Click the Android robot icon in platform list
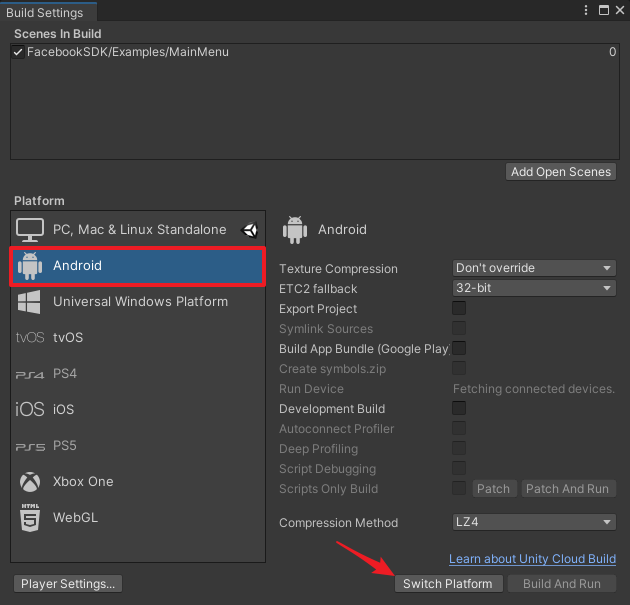Screen dimensions: 630x605 (x=30, y=266)
